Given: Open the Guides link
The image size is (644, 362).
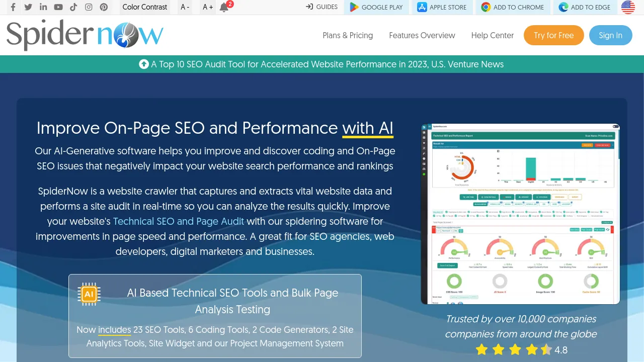Looking at the screenshot, I should (322, 7).
